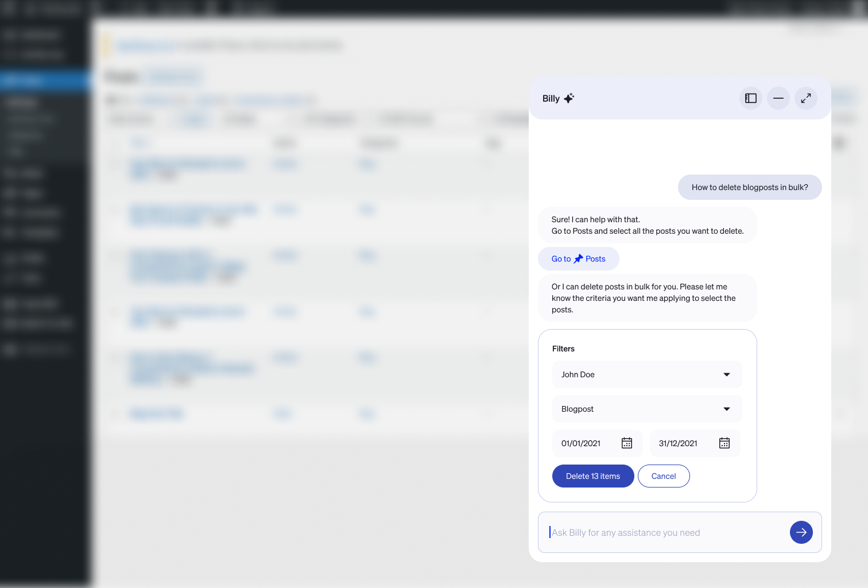
Task: Click the Delete 13 items button
Action: 593,476
